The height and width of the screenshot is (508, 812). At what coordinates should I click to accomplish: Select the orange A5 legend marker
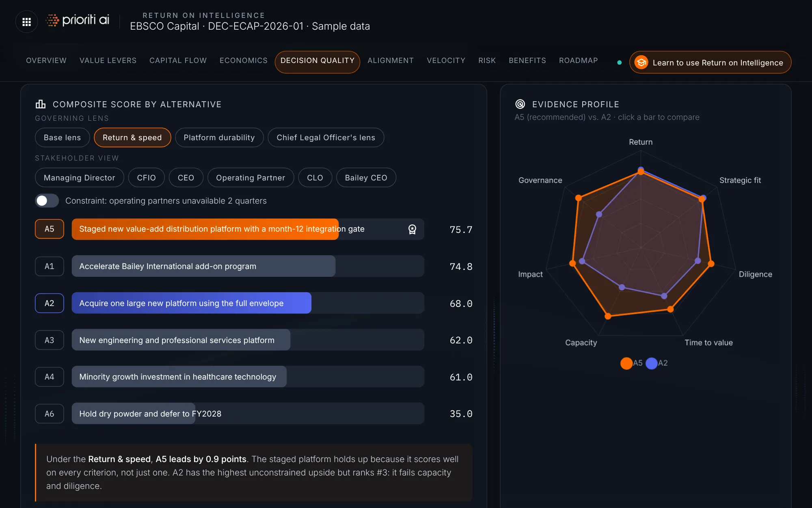[x=626, y=363]
